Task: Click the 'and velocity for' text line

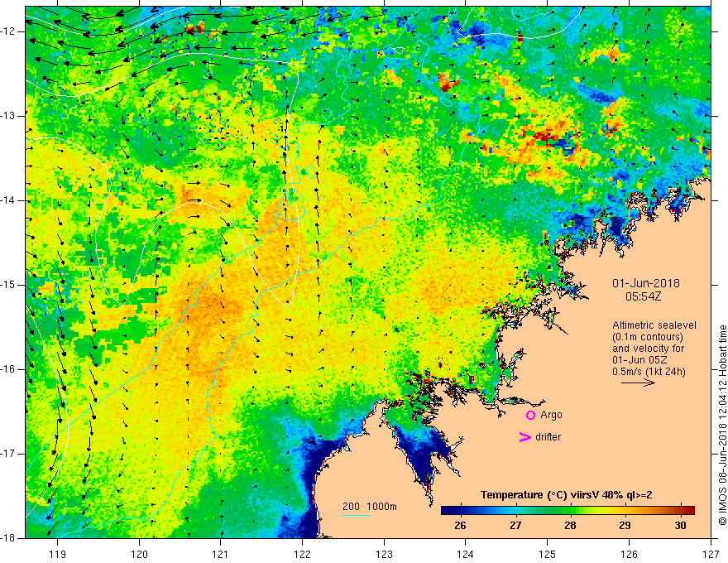Action: [648, 349]
